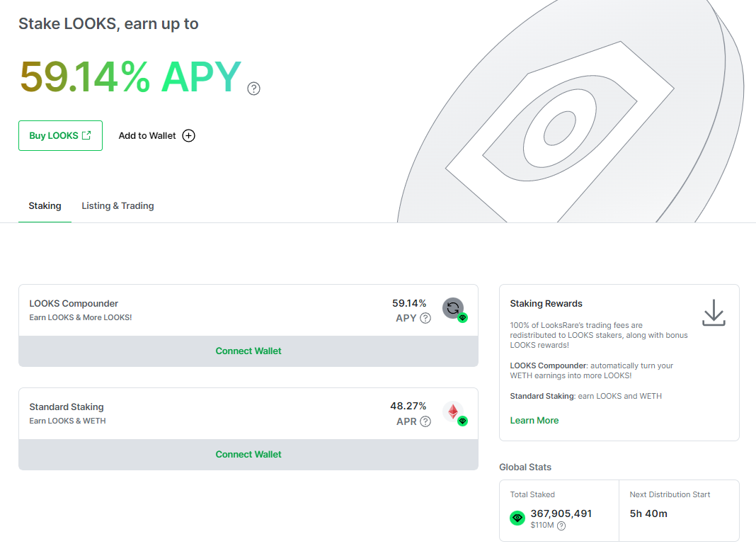Image resolution: width=756 pixels, height=556 pixels.
Task: Click the Total Staked label
Action: click(x=532, y=495)
